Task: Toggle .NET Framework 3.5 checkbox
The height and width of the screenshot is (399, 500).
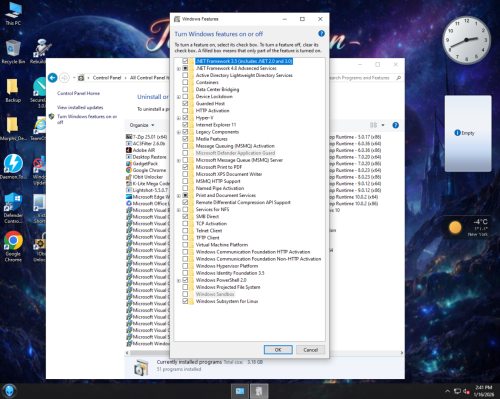Action: tap(185, 61)
